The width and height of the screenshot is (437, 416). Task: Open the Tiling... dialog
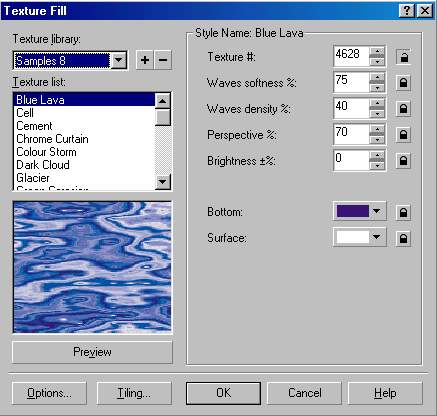tap(134, 393)
